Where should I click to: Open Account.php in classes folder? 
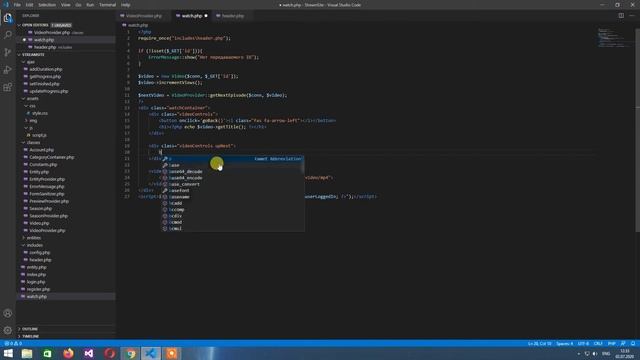(x=41, y=150)
